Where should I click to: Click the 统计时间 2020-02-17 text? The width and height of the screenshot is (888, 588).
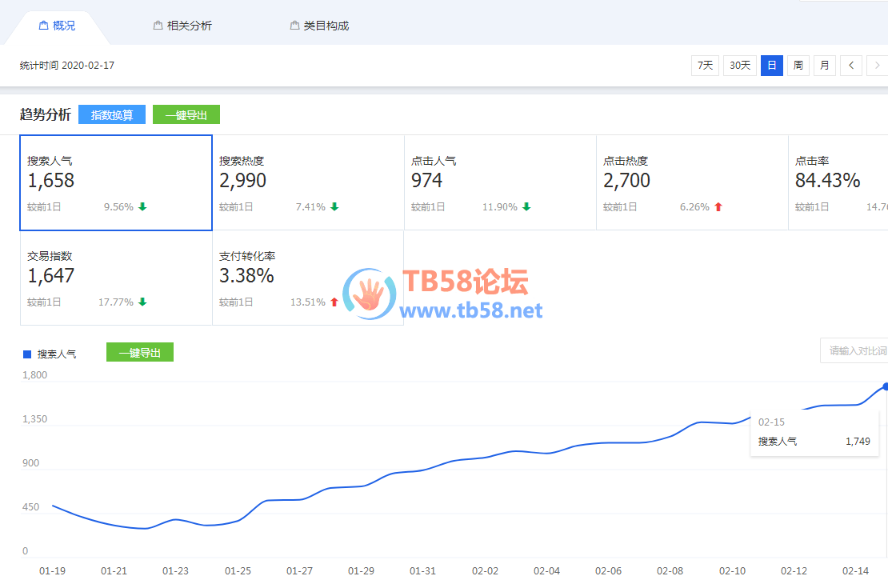coord(67,65)
